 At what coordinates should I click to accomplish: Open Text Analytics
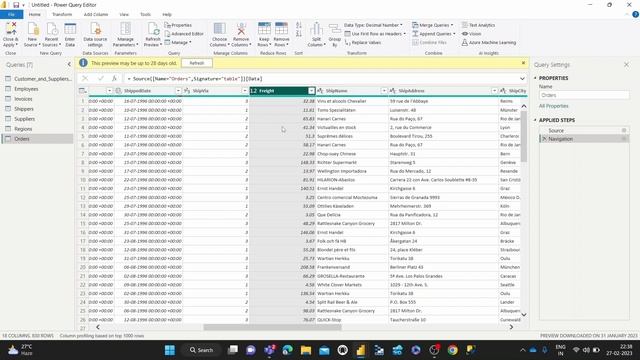pos(478,25)
